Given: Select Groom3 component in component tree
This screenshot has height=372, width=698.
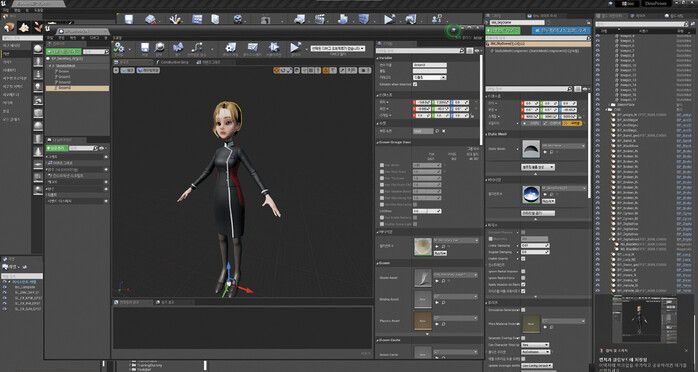Looking at the screenshot, I should pos(77,88).
